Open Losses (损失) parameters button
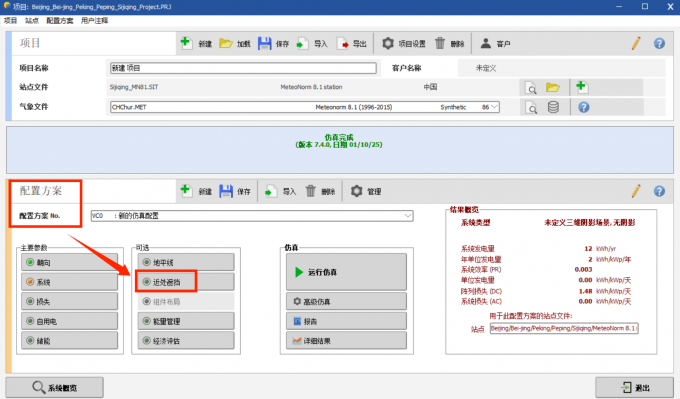 point(69,301)
